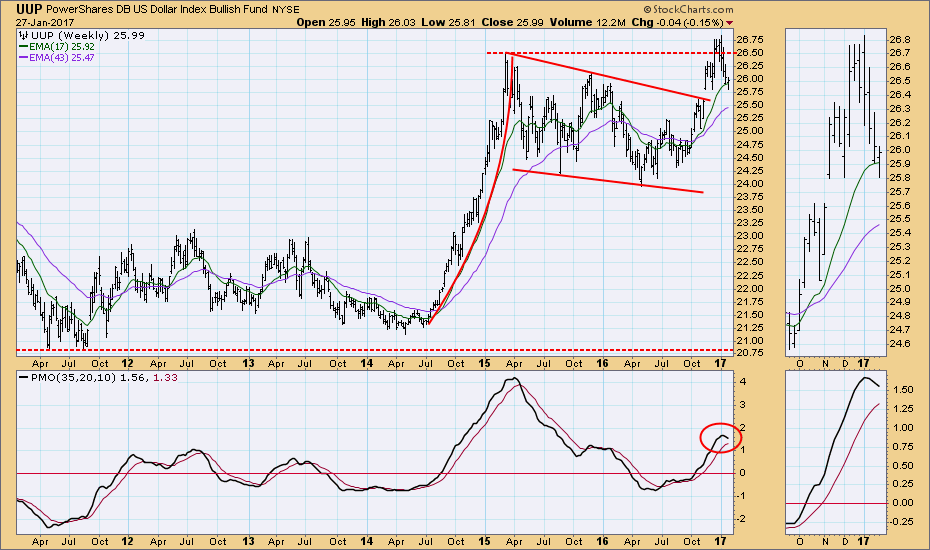Click the 24.6 label on zoom panel axis
930x550 pixels.
click(x=900, y=344)
